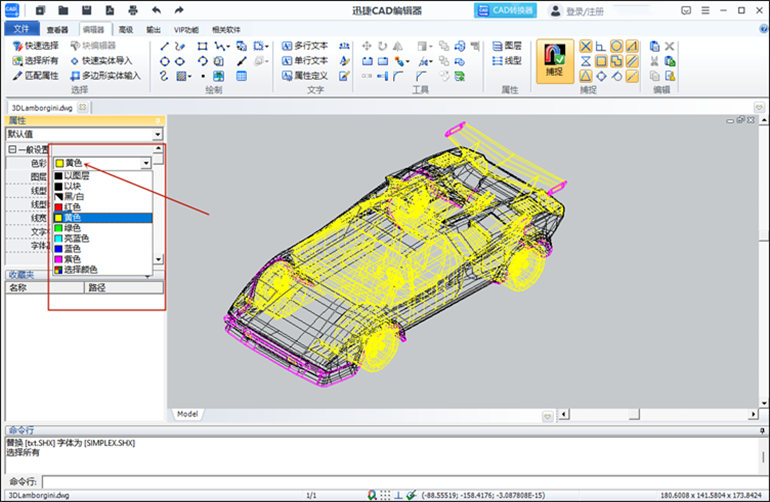Click the 登录/注册 login link
This screenshot has width=770, height=502.
[x=584, y=11]
